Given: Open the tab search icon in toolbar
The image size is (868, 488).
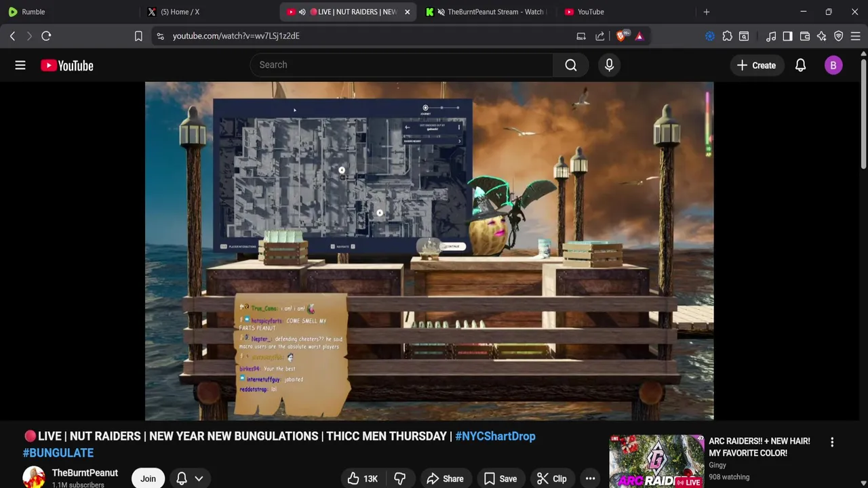Looking at the screenshot, I should 744,36.
